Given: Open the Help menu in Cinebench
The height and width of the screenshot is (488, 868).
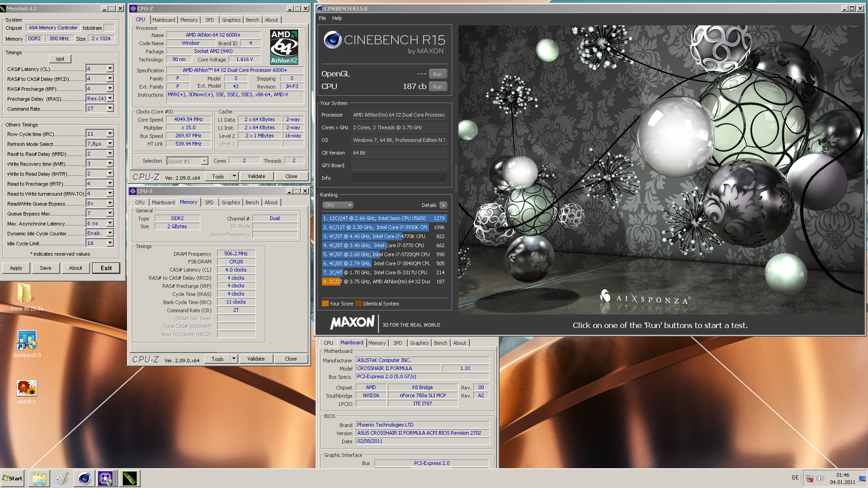Looking at the screenshot, I should (337, 18).
